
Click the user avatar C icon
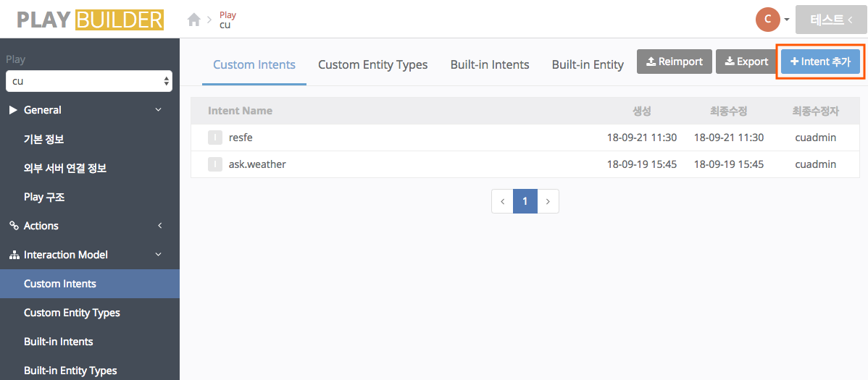(767, 20)
